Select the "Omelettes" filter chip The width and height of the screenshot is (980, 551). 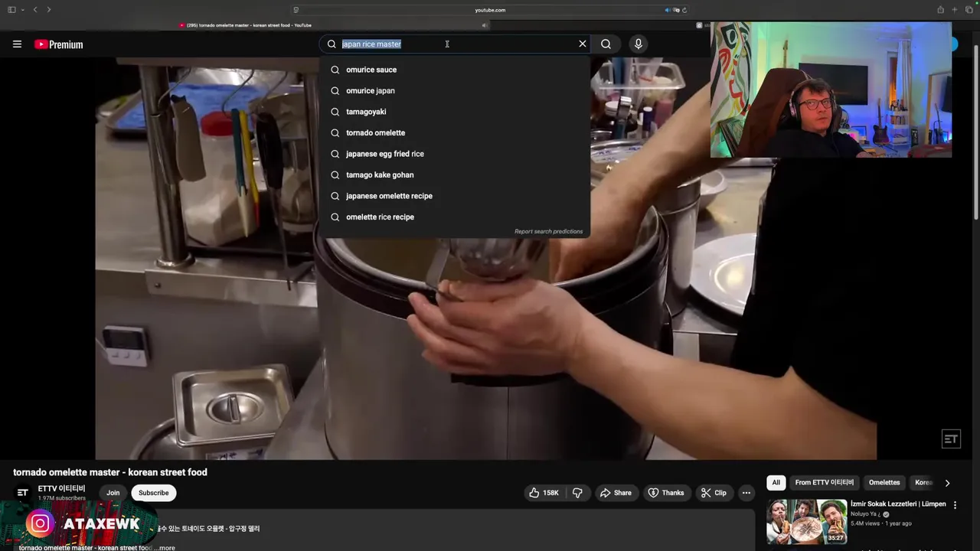point(884,483)
